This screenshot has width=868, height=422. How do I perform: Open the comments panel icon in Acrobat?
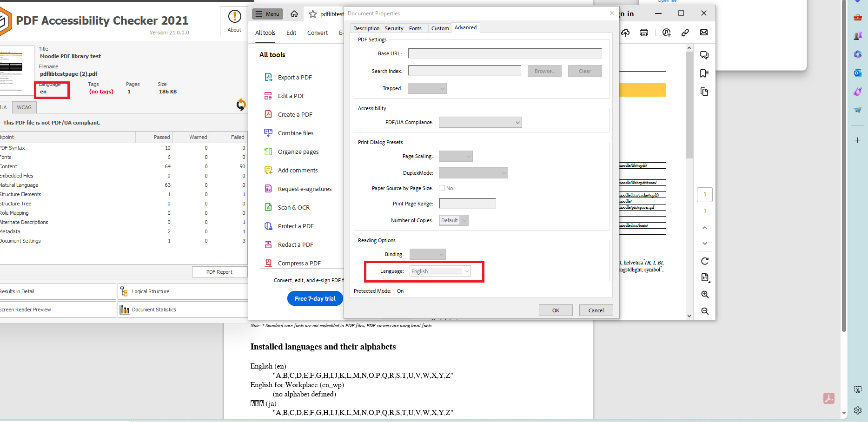coord(705,55)
